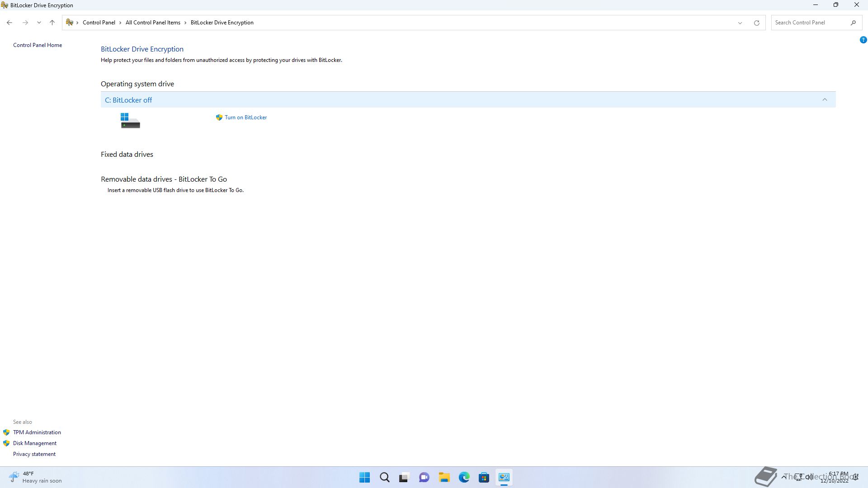Go up one level with up arrow
Viewport: 868px width, 488px height.
point(52,23)
